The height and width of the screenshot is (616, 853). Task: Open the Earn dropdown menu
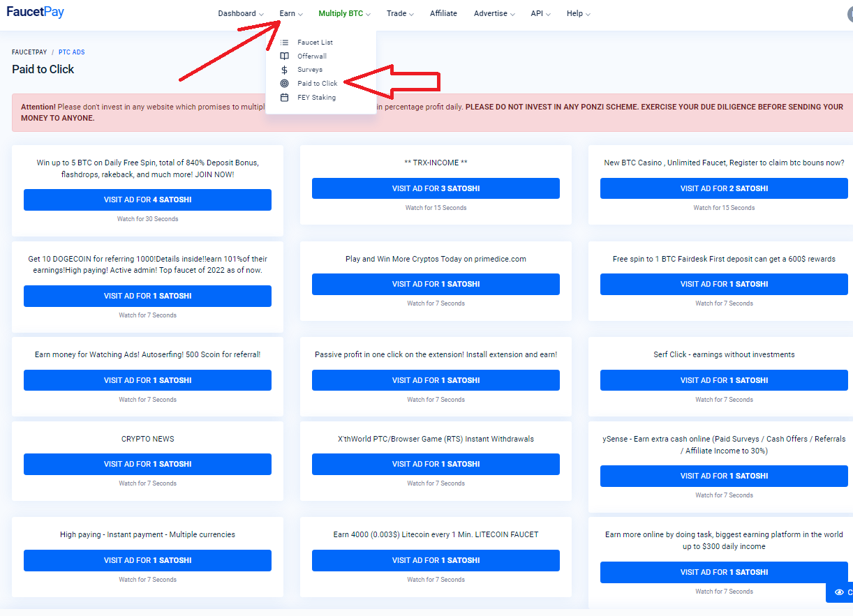point(291,13)
